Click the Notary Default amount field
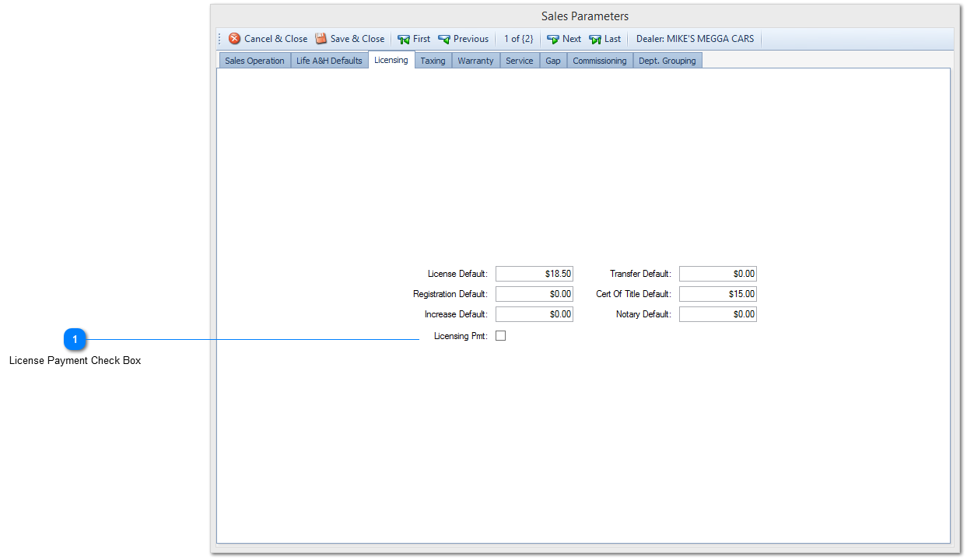This screenshot has width=967, height=560. coord(718,314)
